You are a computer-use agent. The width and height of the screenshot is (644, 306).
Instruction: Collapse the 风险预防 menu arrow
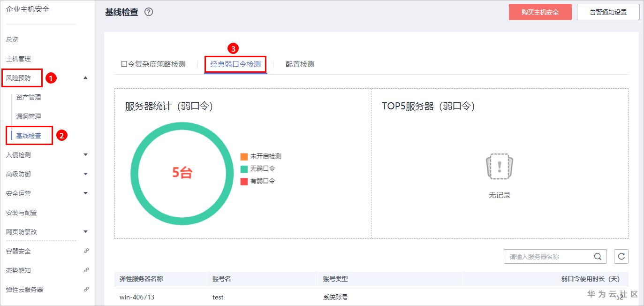pyautogui.click(x=85, y=78)
